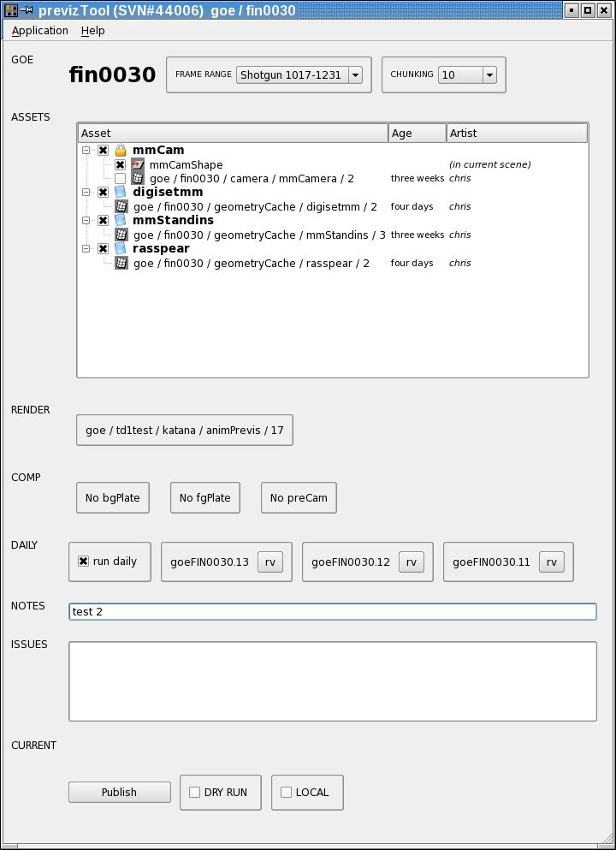Open goeFIN0030.13 in rv
The image size is (616, 850).
coord(269,562)
